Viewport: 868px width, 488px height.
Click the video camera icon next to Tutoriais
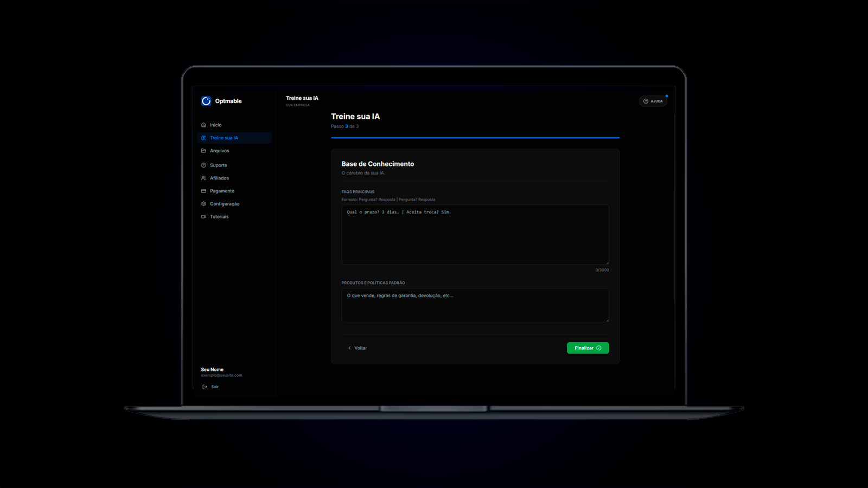tap(203, 217)
